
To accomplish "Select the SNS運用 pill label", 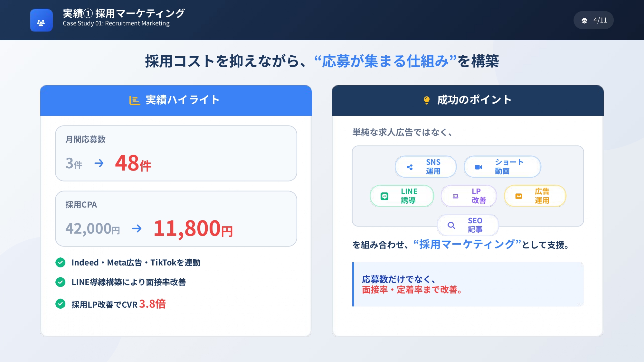I will coord(433,167).
